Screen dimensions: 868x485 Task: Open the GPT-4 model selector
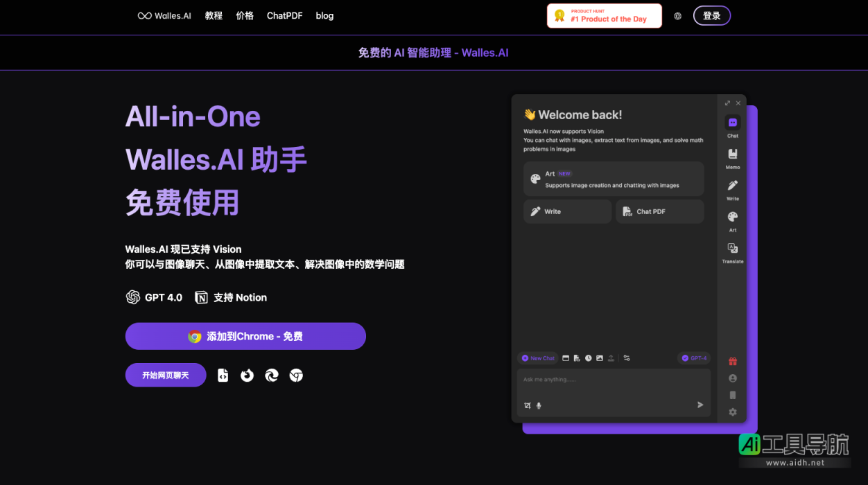694,358
